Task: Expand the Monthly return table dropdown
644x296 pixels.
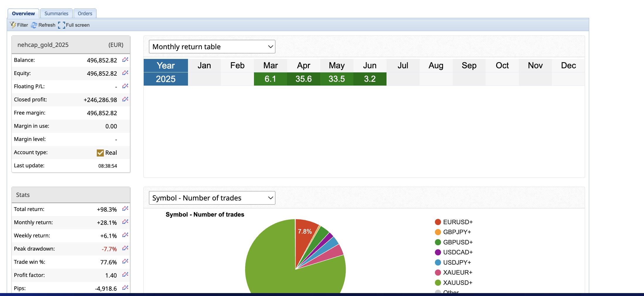Action: coord(212,47)
